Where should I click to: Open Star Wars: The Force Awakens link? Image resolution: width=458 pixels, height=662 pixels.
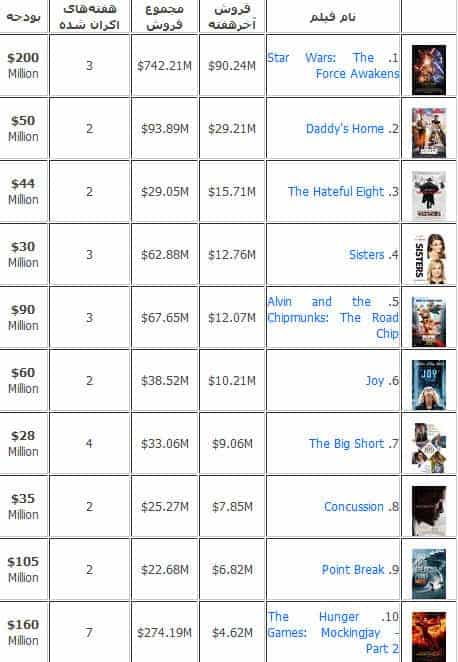tap(333, 65)
